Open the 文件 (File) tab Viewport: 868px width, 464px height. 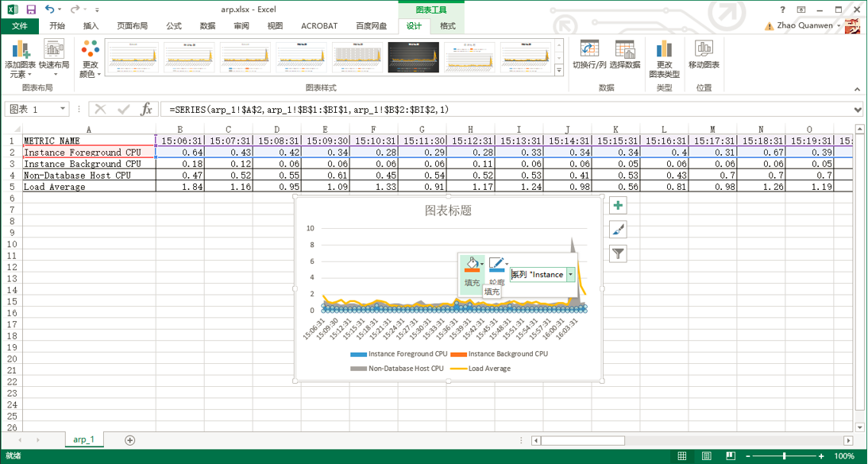[x=20, y=26]
